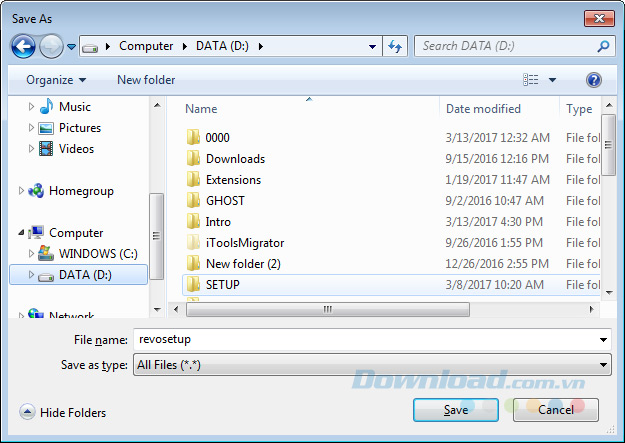
Task: Create a New folder
Action: click(x=146, y=80)
